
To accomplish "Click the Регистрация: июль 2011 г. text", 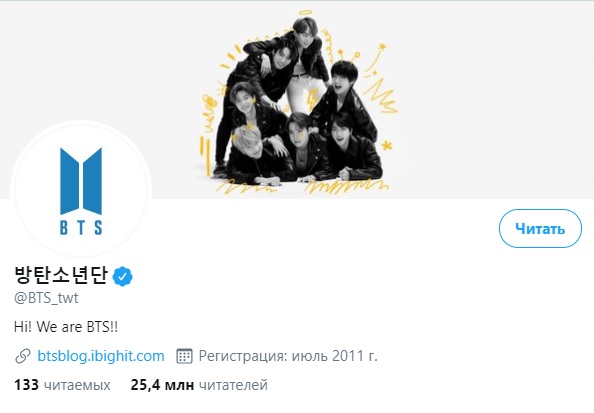I will (288, 356).
